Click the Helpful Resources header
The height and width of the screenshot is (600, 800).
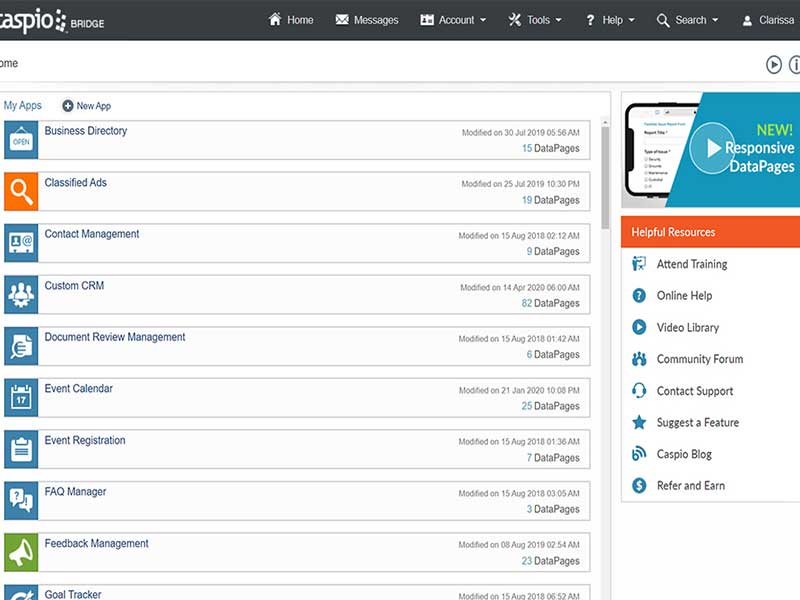(x=710, y=232)
